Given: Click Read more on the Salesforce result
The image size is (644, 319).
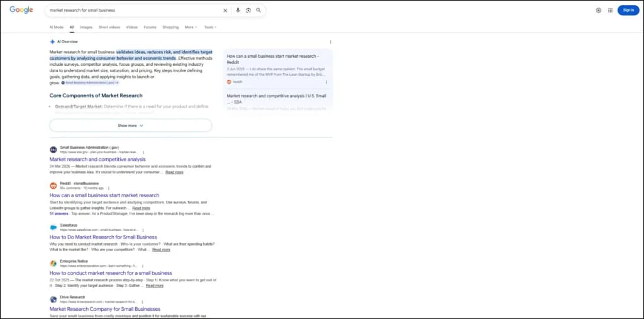Looking at the screenshot, I should pos(161,249).
